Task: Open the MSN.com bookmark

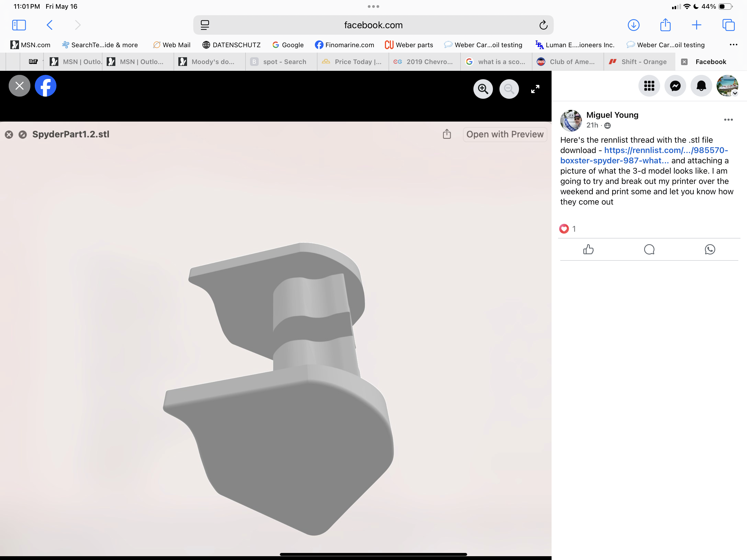Action: (x=30, y=45)
